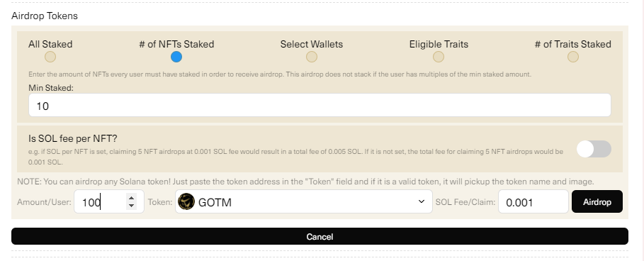The image size is (644, 261).
Task: Open the Token dropdown showing GOTM
Action: pos(304,201)
